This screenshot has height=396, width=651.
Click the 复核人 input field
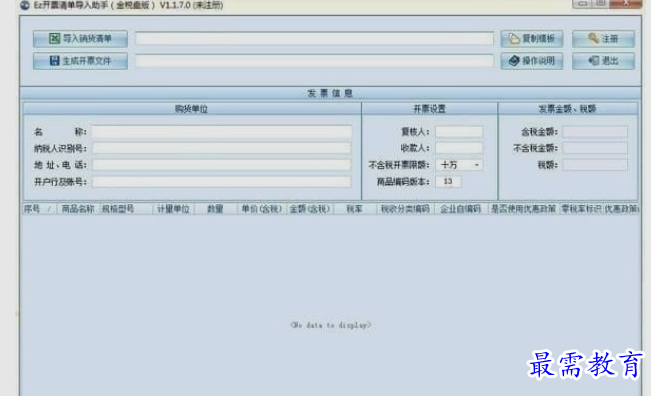459,132
